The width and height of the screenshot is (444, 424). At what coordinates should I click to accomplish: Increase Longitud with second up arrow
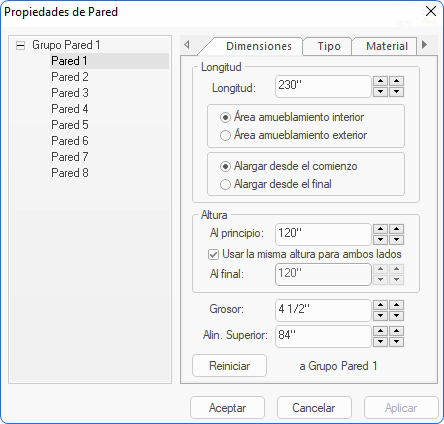[396, 81]
